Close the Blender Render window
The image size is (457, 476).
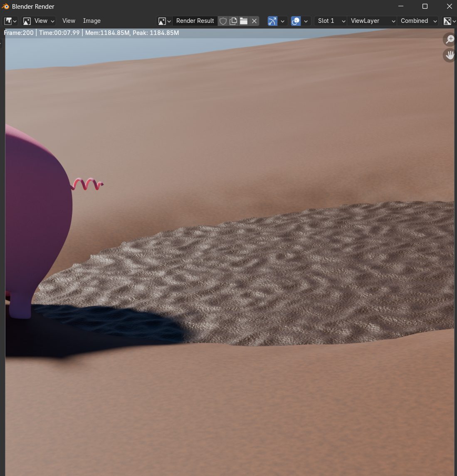pyautogui.click(x=449, y=6)
